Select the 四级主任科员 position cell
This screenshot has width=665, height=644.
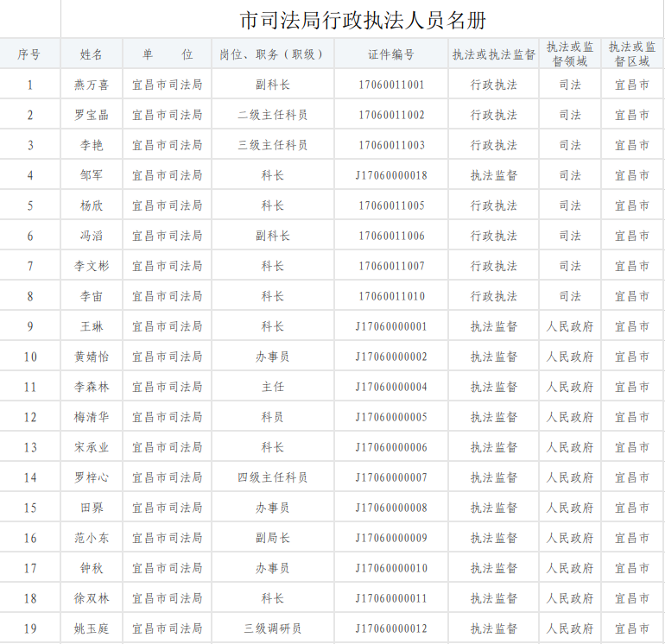click(272, 477)
